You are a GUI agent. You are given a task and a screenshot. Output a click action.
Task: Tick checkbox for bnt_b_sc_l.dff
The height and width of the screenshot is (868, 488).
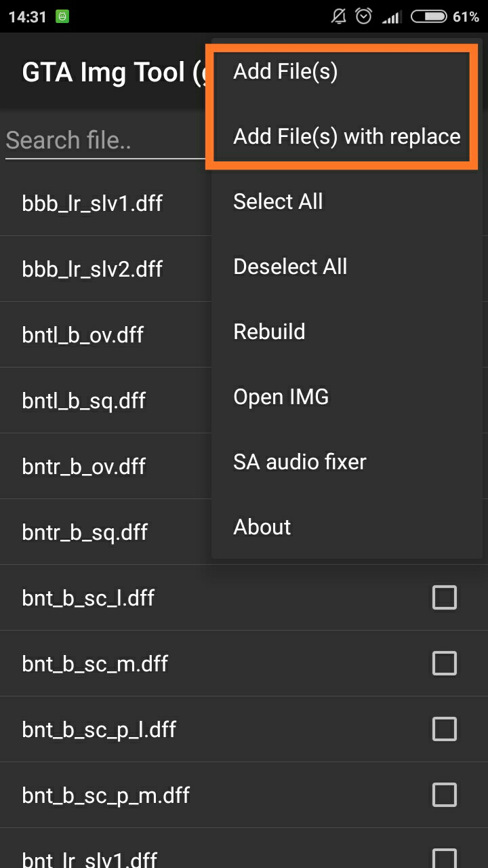[445, 597]
